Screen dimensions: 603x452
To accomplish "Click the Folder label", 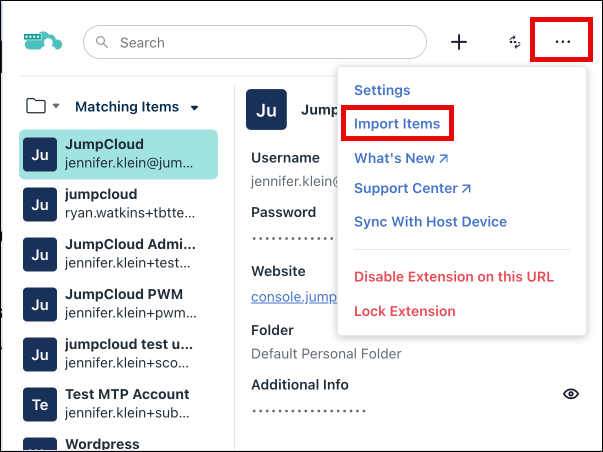I will pyautogui.click(x=272, y=330).
